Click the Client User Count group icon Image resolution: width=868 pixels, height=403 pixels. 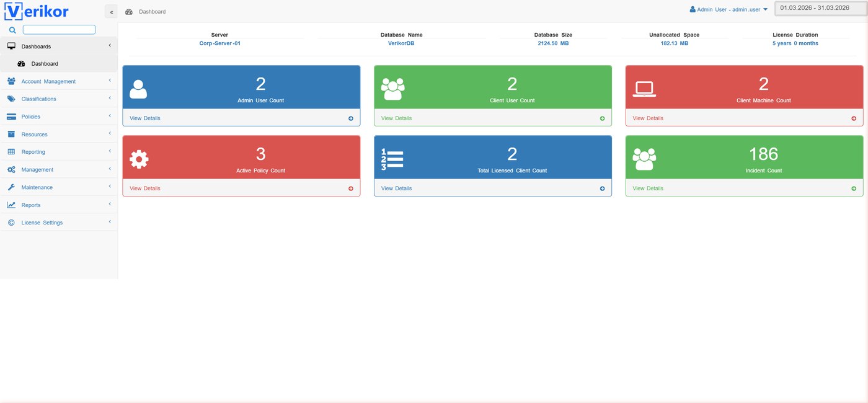[x=392, y=89]
